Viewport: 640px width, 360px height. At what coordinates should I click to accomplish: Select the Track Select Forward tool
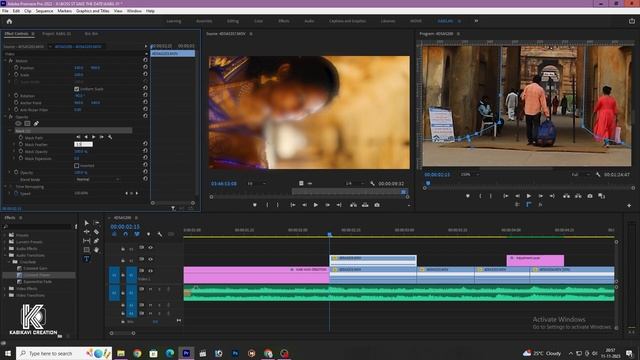click(96, 223)
